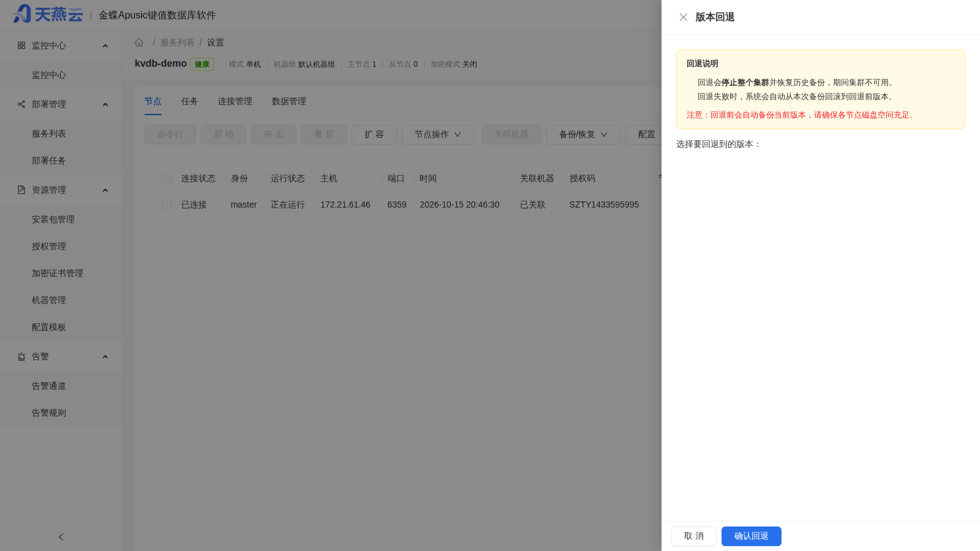The height and width of the screenshot is (551, 980).
Task: Switch to the 数据管理 tab
Action: tap(289, 101)
